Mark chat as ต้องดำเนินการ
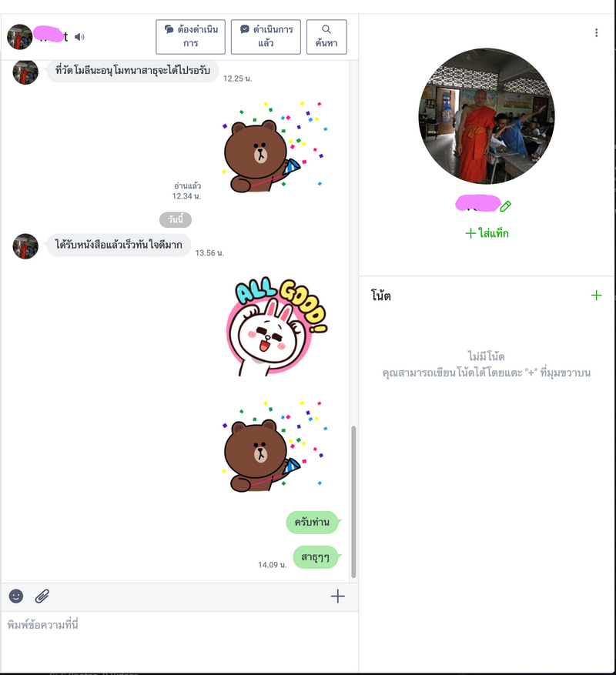This screenshot has height=675, width=616. (x=190, y=37)
